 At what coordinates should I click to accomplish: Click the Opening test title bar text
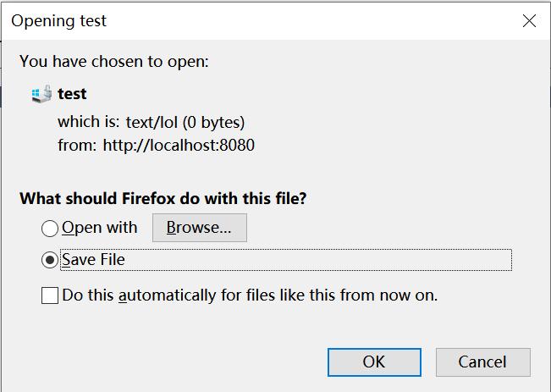click(x=59, y=20)
